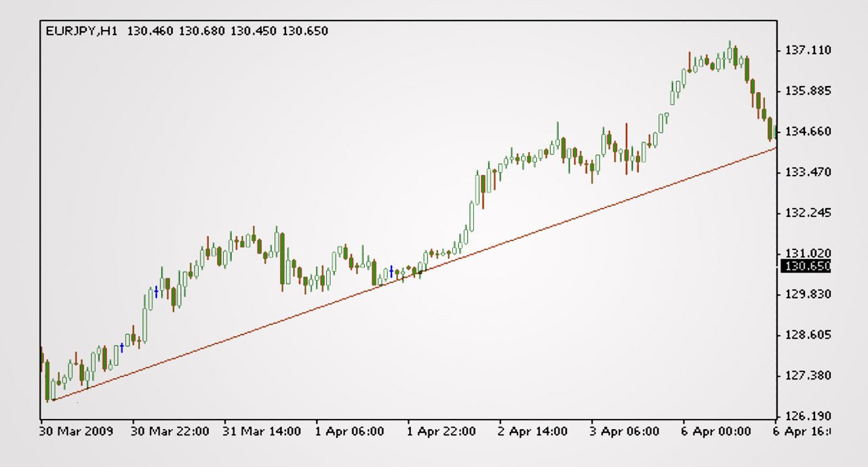Select the 126.190 price scale label
This screenshot has height=467, width=868.
point(808,416)
